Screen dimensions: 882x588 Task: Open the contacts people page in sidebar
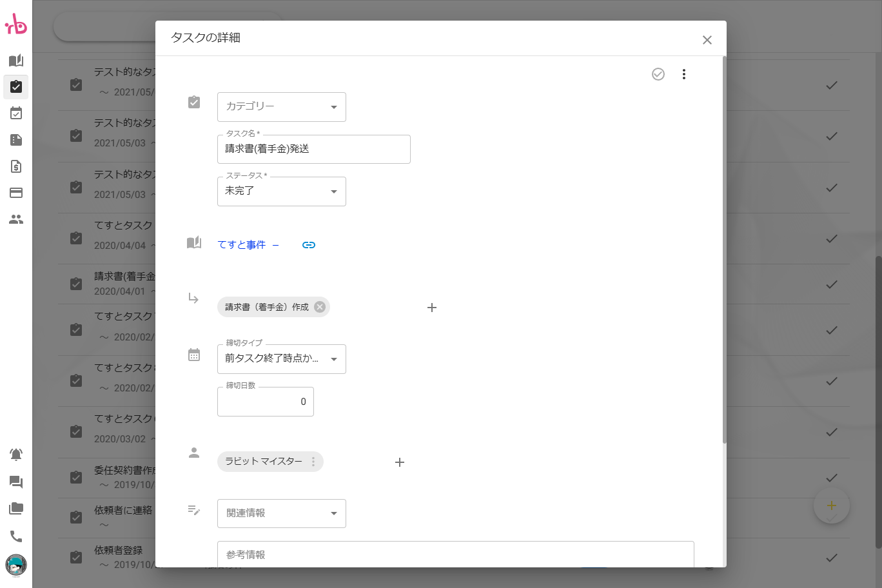click(16, 220)
